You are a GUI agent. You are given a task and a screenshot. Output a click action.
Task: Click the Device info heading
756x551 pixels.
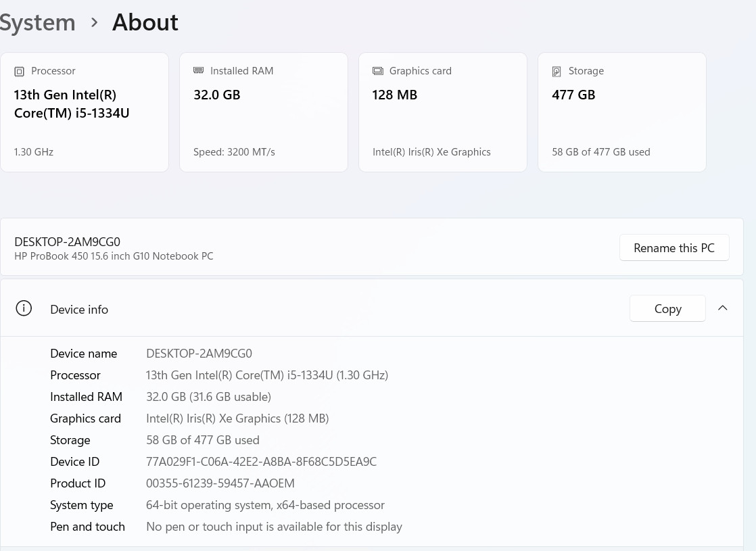click(x=79, y=310)
